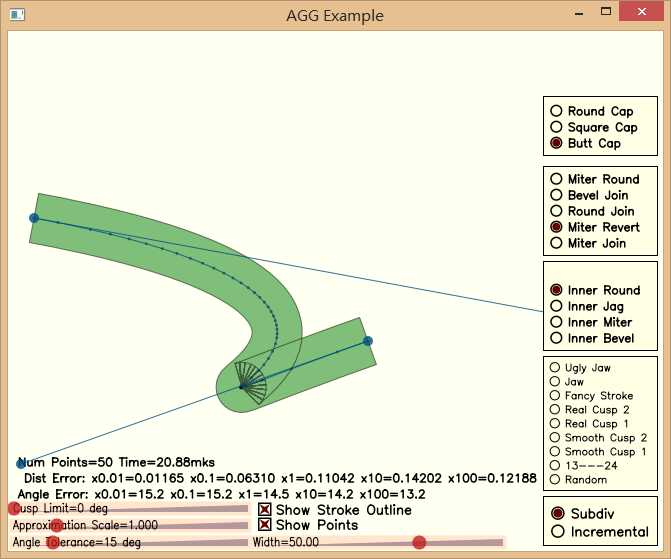Click the curve start control point at upper left
The width and height of the screenshot is (671, 559).
point(34,218)
